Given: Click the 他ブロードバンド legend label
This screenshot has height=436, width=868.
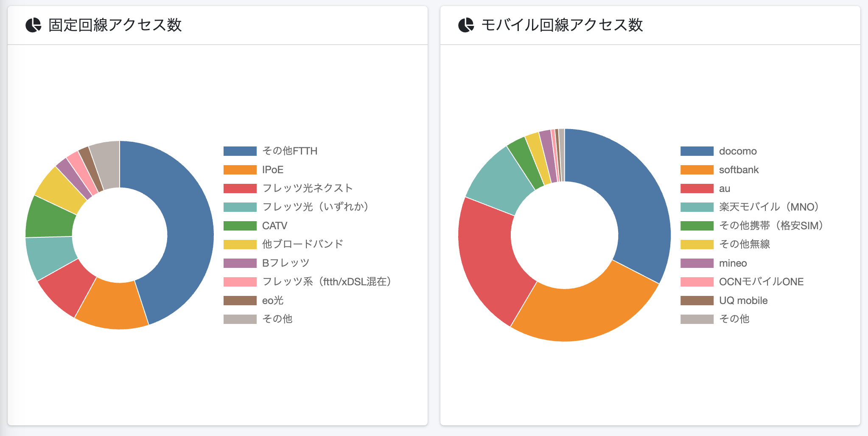Looking at the screenshot, I should (x=302, y=244).
